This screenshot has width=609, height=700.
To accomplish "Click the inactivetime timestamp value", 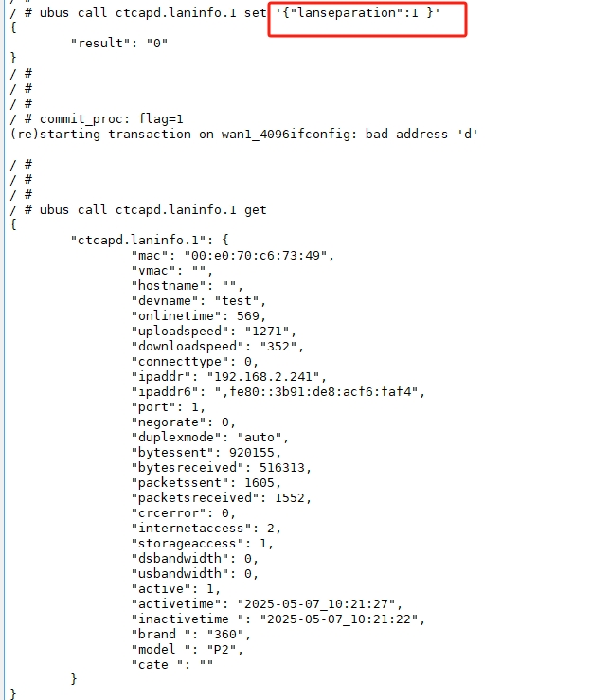I will (x=339, y=620).
